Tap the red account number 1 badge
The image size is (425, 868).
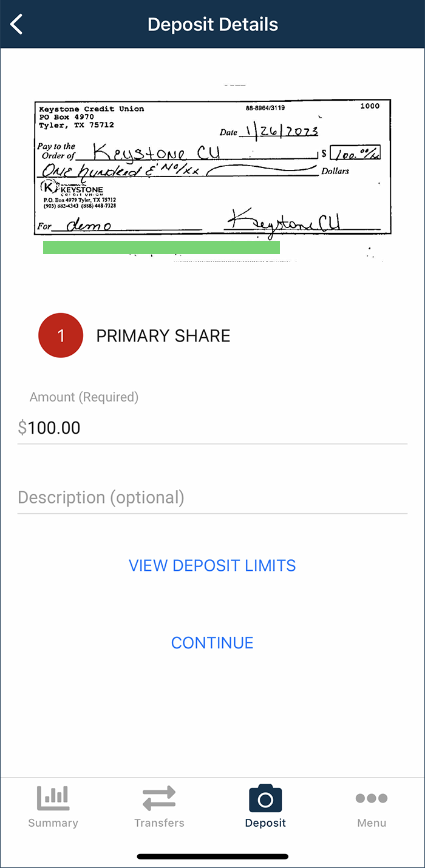tap(61, 335)
